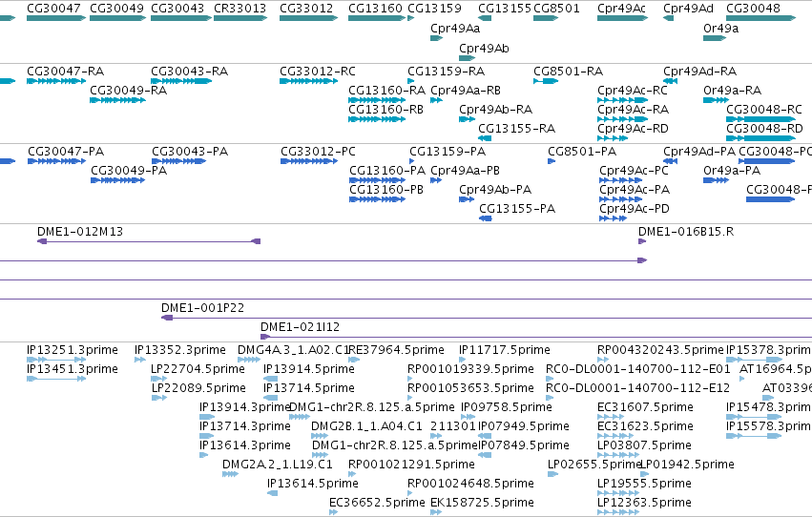Click EST 'EC36652.5prime'
The height and width of the screenshot is (517, 812).
pos(377,503)
